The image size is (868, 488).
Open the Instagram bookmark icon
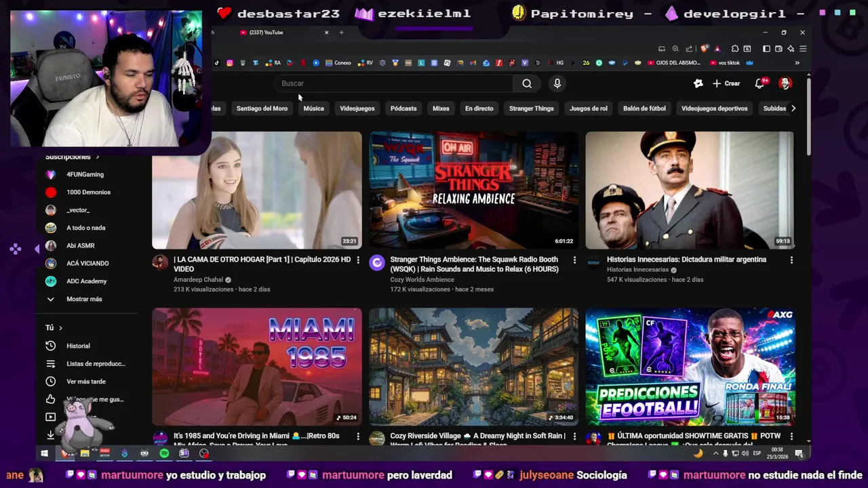click(230, 63)
